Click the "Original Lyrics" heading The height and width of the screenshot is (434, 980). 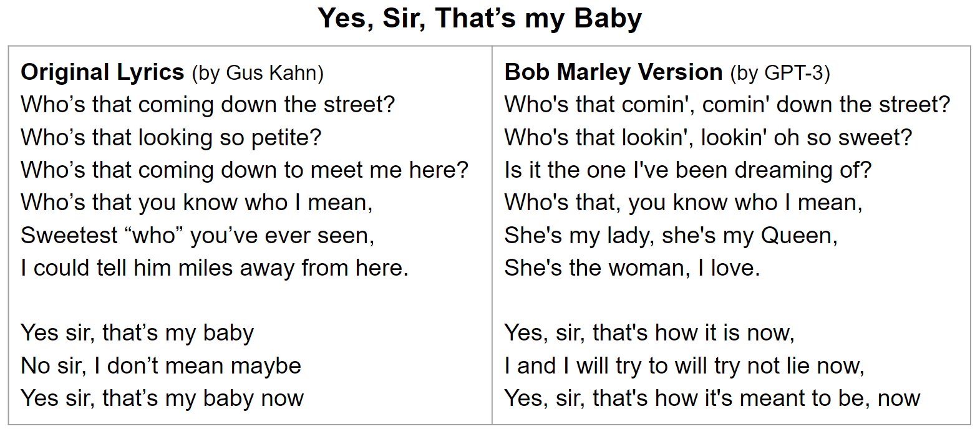tap(102, 72)
